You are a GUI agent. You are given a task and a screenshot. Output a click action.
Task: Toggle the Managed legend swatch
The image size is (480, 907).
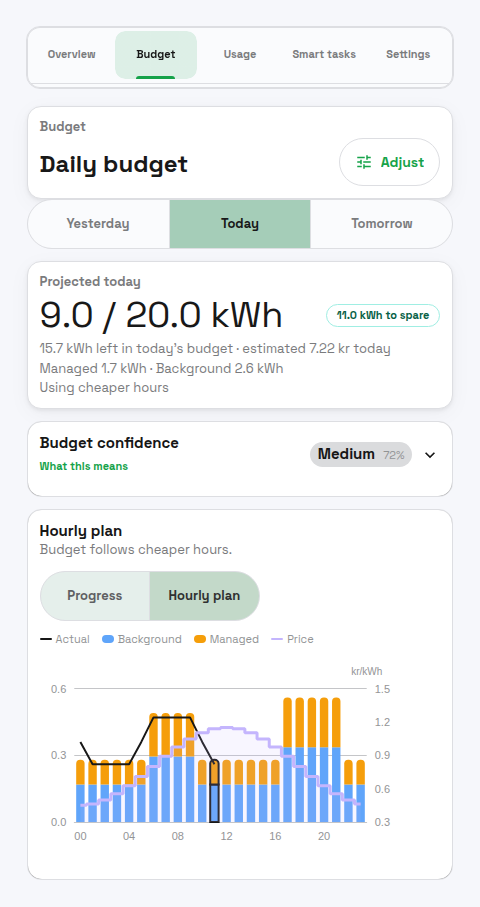pyautogui.click(x=200, y=639)
